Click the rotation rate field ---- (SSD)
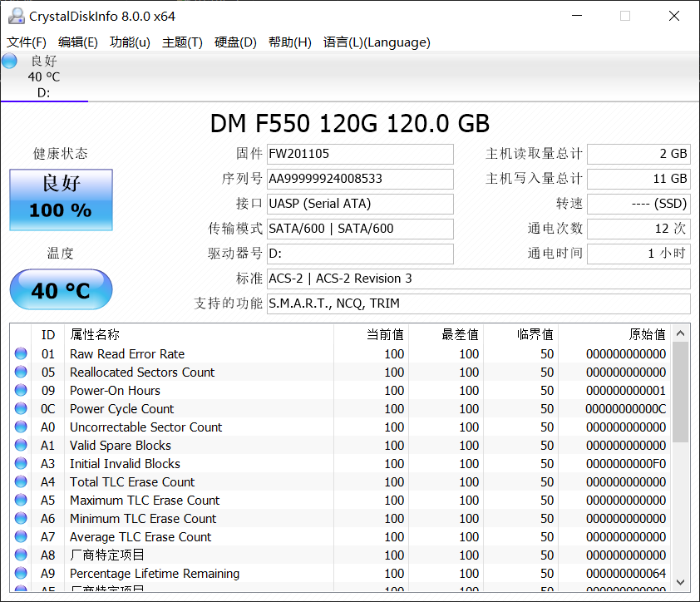Viewport: 700px width, 602px height. tap(638, 204)
